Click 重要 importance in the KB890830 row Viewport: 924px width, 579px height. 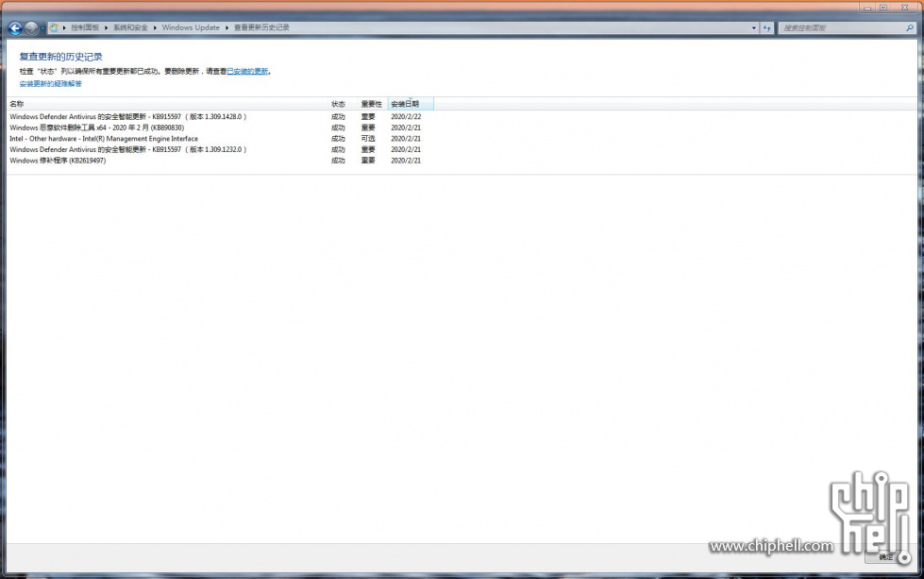(368, 128)
